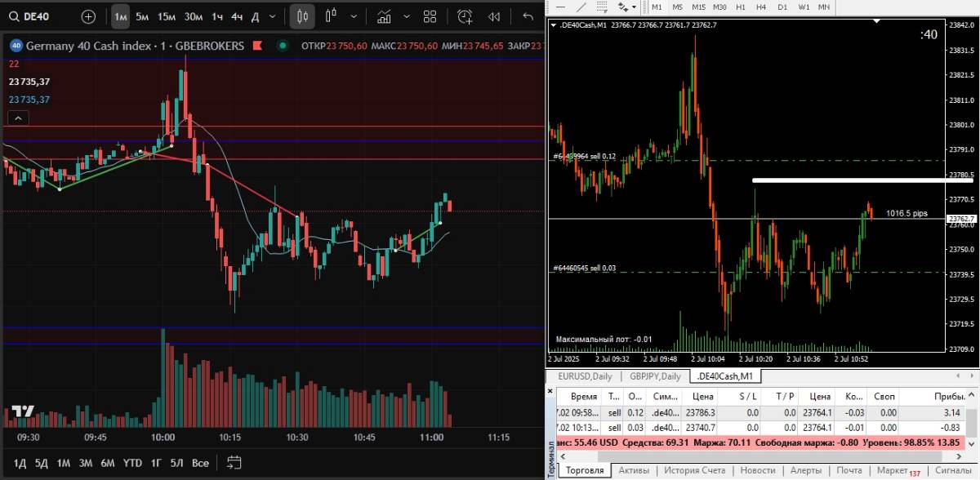Open the Маркет terminal tab
Screen dimensions: 980x480
coord(898,471)
